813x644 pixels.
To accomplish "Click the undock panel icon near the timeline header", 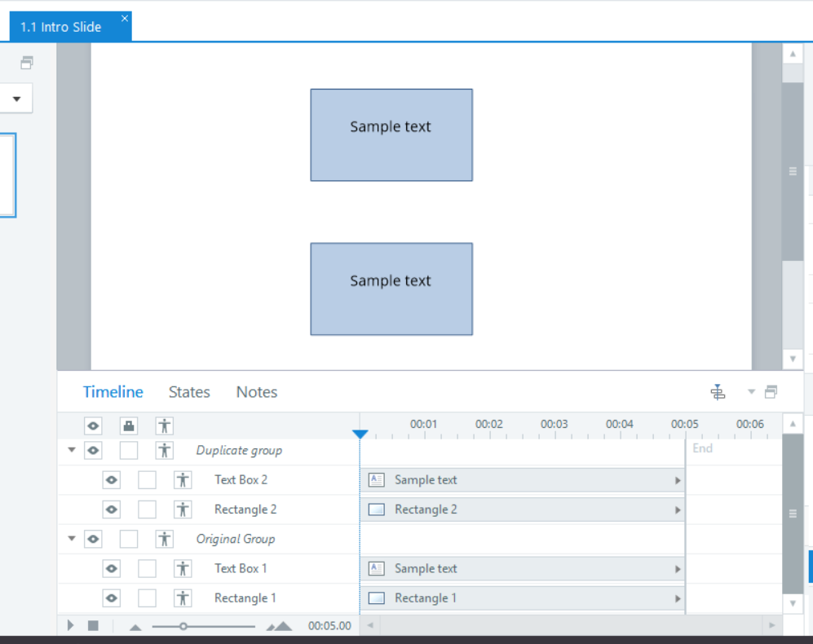I will 771,391.
